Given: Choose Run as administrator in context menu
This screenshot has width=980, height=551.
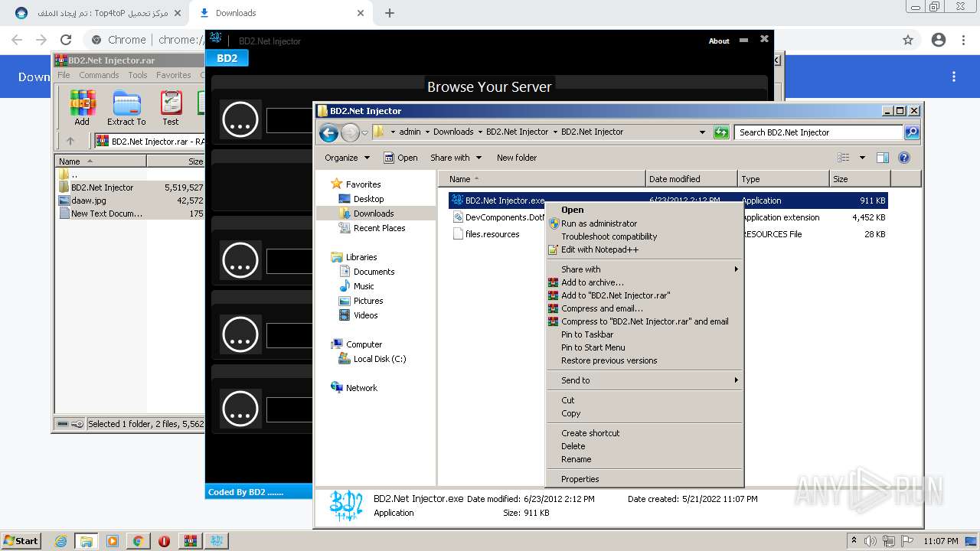Looking at the screenshot, I should click(x=599, y=223).
